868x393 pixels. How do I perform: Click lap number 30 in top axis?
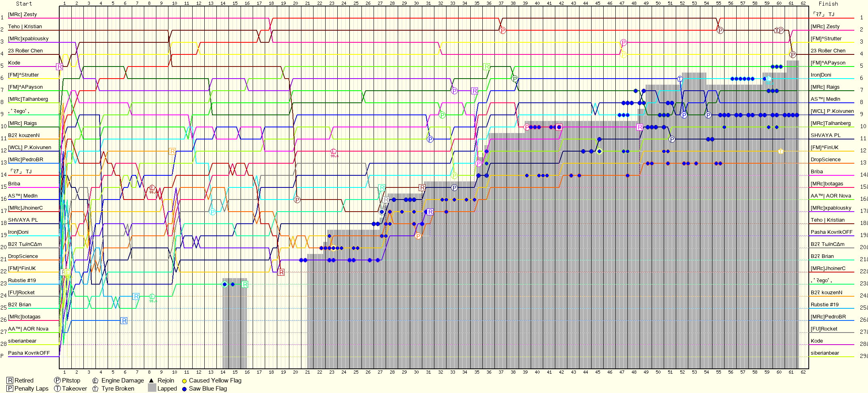[416, 3]
